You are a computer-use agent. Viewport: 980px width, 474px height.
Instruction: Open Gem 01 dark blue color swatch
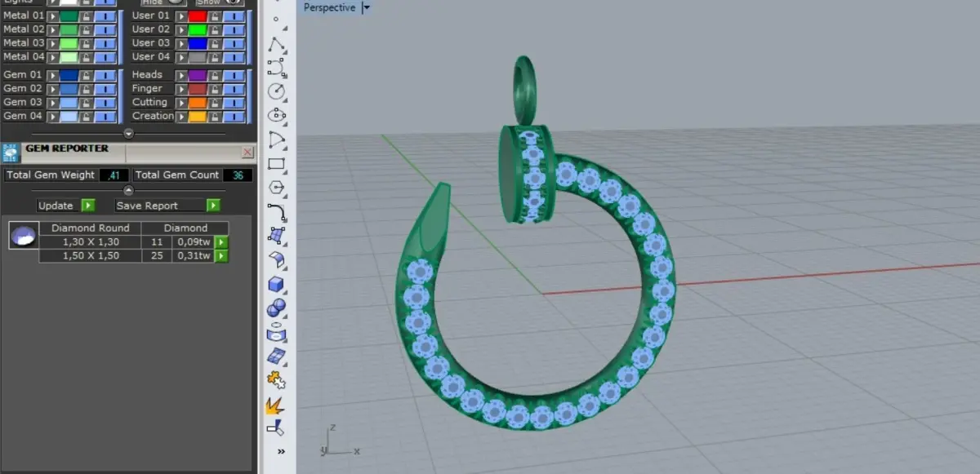69,75
